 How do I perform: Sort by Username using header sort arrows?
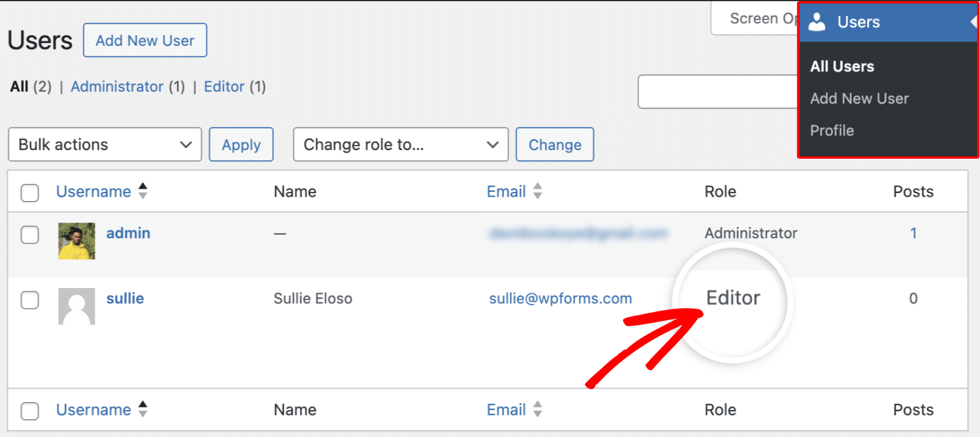pos(143,191)
